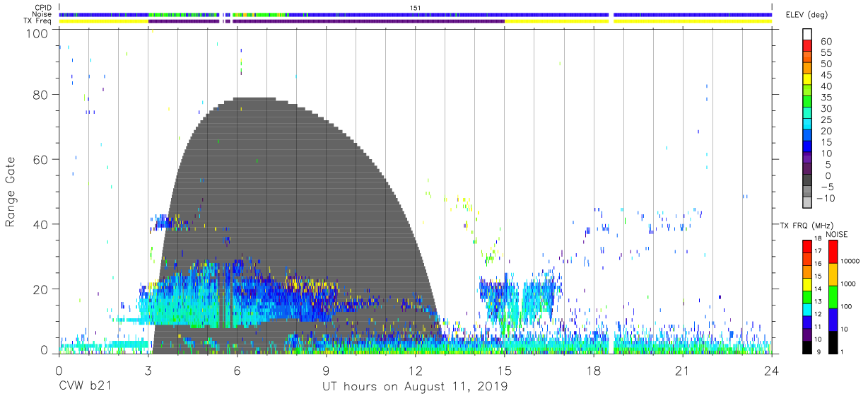Image resolution: width=868 pixels, height=401 pixels.
Task: Click the '45' label on ELEV colorbar
Action: point(826,75)
